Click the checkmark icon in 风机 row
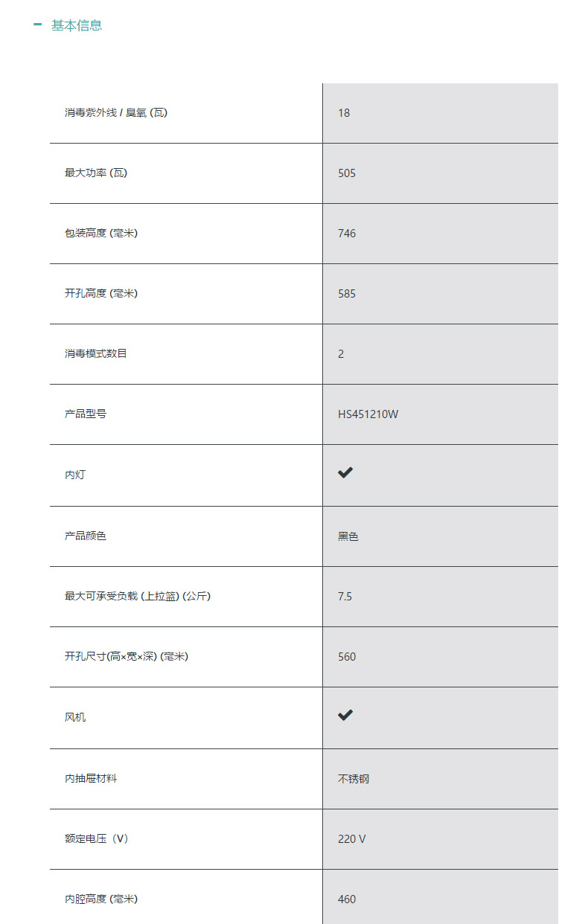 tap(345, 715)
